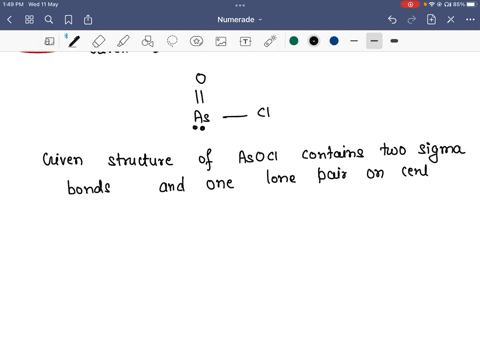480x360 pixels.
Task: Choose the thickest stroke width
Action: pos(394,41)
